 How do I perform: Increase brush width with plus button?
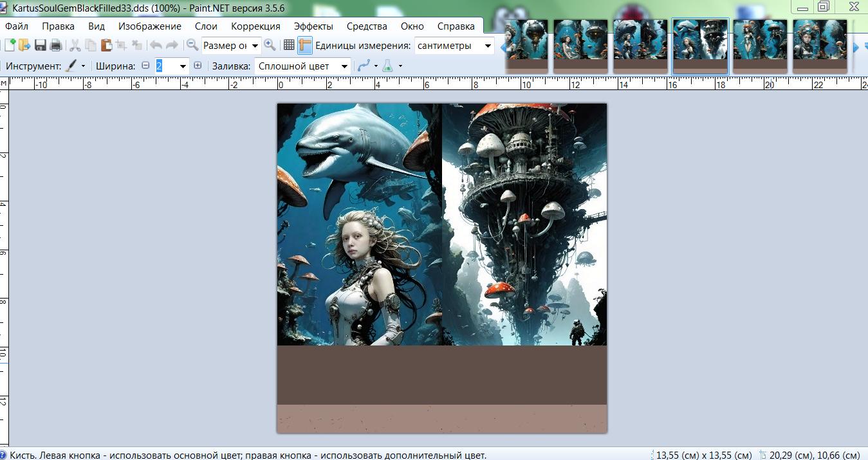point(198,66)
